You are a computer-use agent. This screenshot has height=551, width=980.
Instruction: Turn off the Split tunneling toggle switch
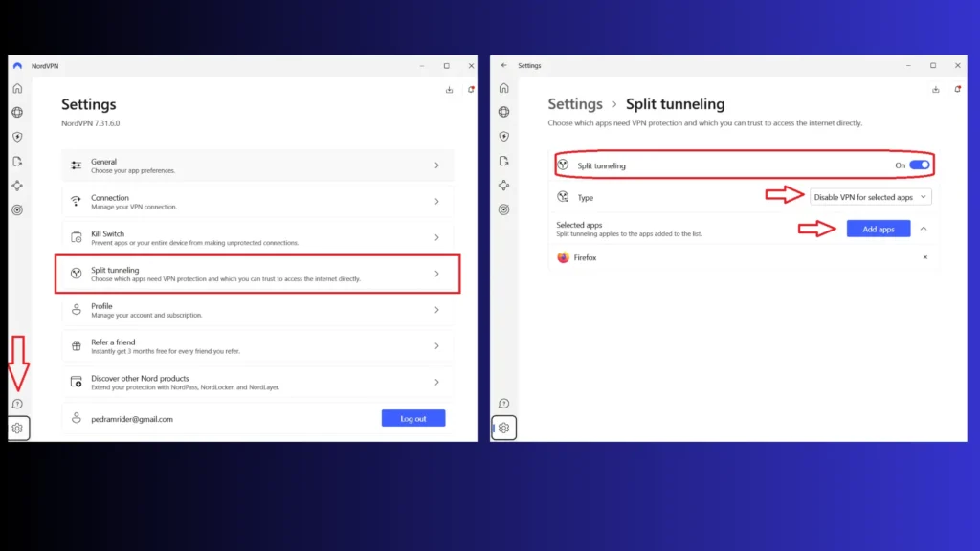(x=920, y=165)
